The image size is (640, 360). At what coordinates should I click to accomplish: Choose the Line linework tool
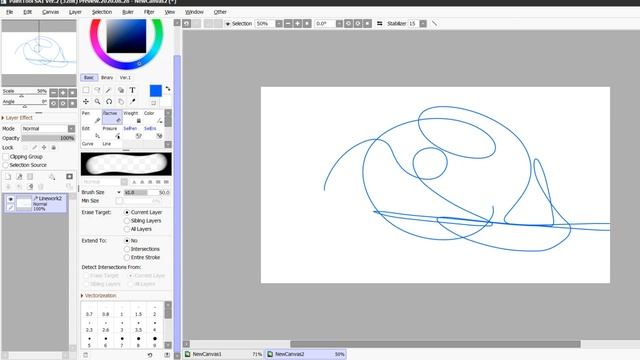pos(112,144)
